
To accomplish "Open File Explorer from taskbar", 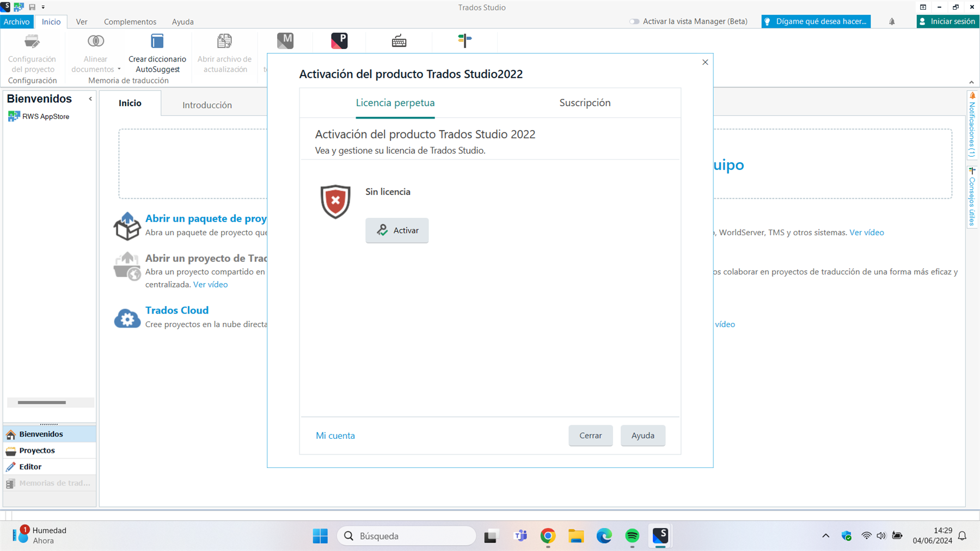I will pyautogui.click(x=576, y=536).
